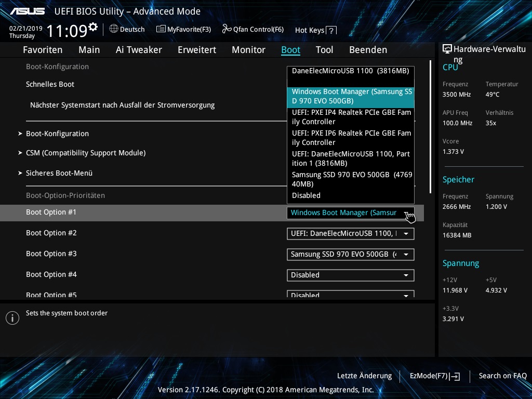Open the Tool tab

pyautogui.click(x=324, y=50)
